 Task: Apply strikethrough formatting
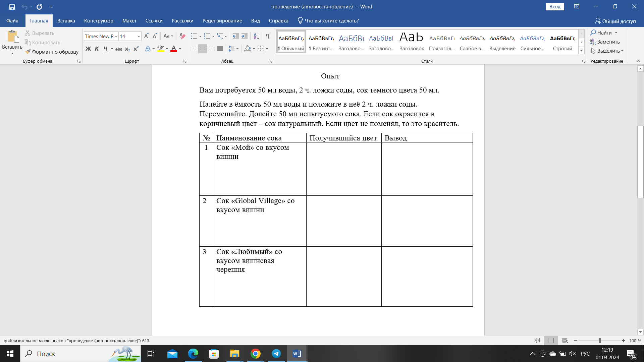(x=119, y=49)
